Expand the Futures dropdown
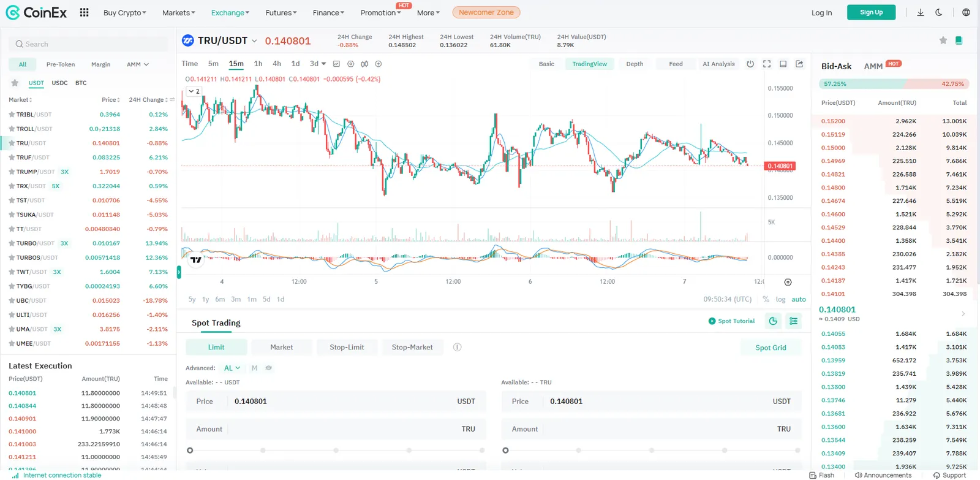The image size is (980, 480). [x=281, y=12]
